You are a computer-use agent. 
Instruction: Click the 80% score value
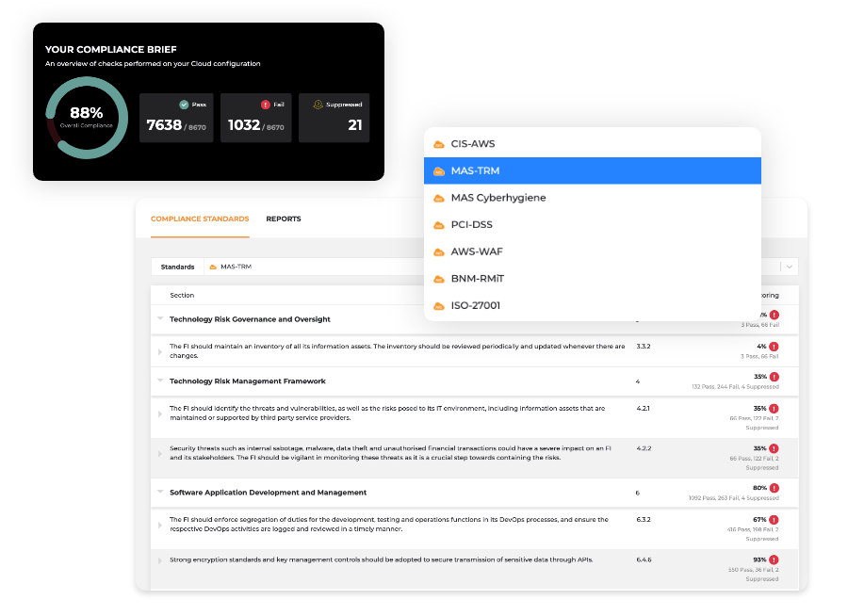coord(759,487)
